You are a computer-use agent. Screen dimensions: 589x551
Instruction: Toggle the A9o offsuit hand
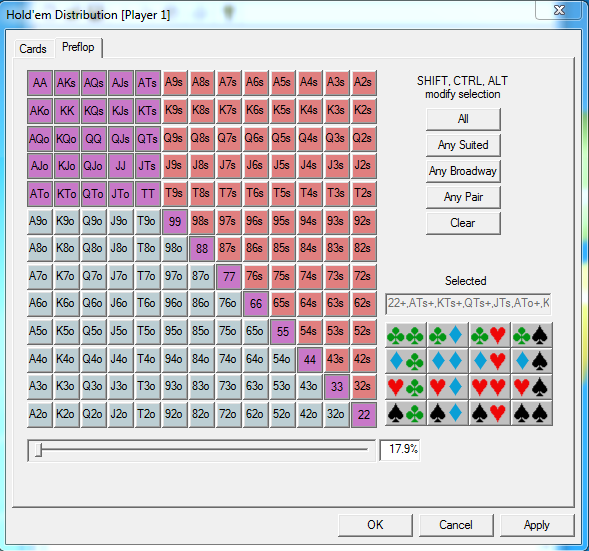[x=40, y=221]
